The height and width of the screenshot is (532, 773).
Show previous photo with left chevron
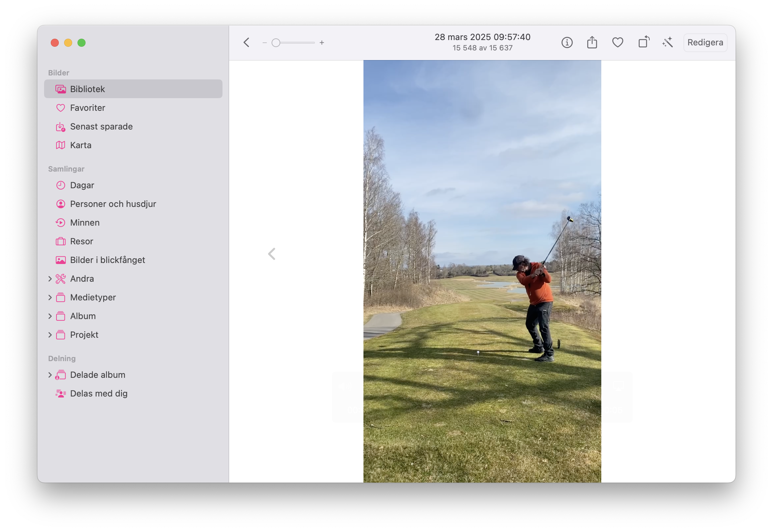coord(272,254)
